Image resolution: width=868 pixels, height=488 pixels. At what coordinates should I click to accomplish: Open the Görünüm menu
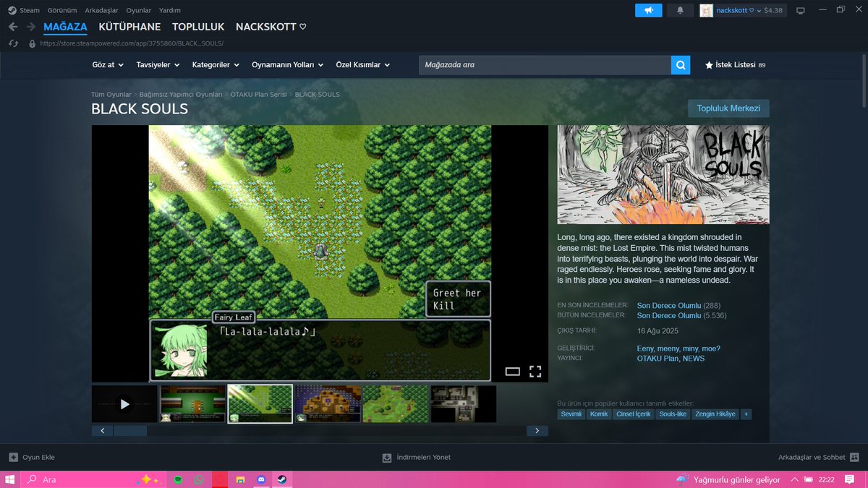[62, 10]
